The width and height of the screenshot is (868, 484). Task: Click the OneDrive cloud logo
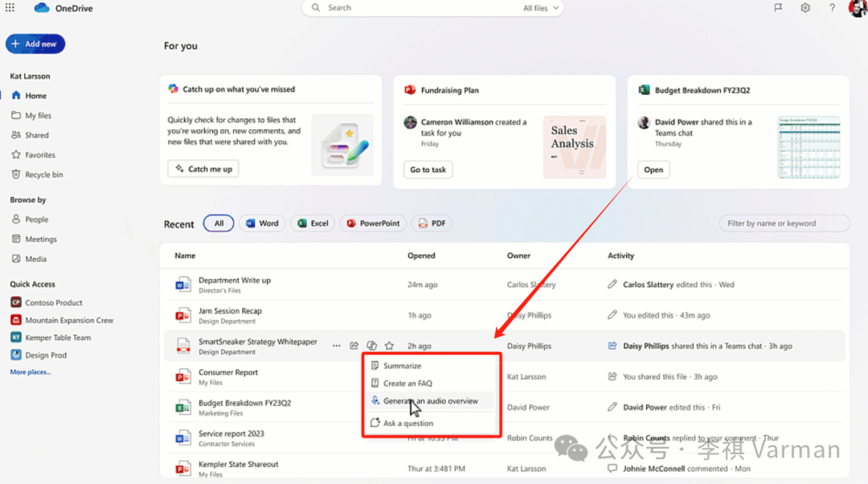pyautogui.click(x=42, y=8)
